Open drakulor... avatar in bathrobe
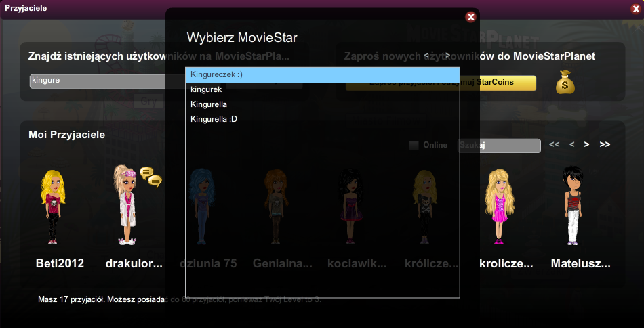This screenshot has height=329, width=644. 127,205
